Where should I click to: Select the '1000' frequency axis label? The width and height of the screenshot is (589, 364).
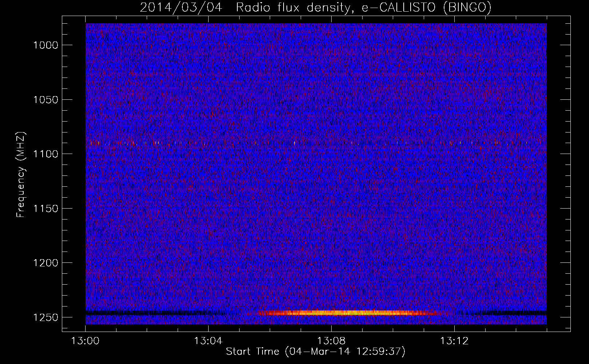46,45
